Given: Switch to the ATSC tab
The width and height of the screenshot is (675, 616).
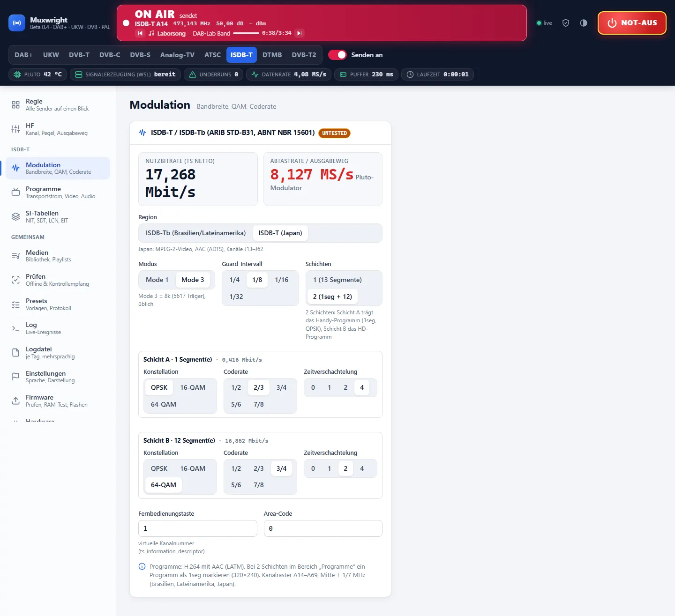Looking at the screenshot, I should [213, 55].
